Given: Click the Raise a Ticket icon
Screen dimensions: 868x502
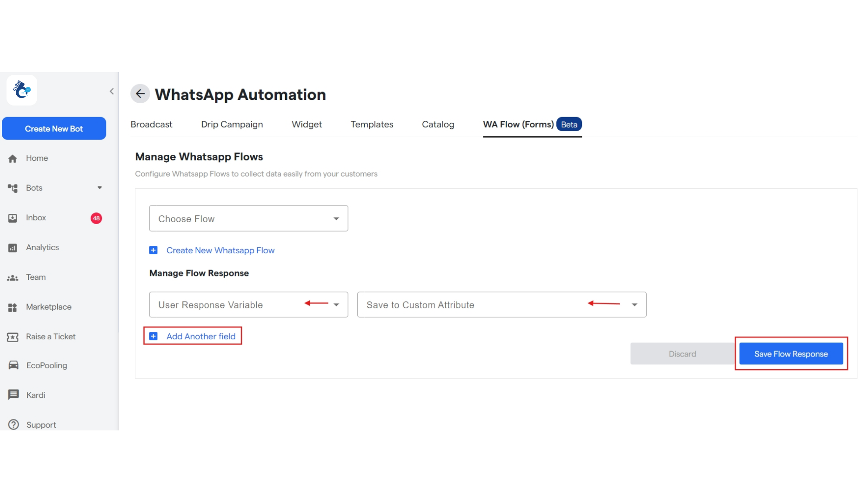Looking at the screenshot, I should click(13, 337).
